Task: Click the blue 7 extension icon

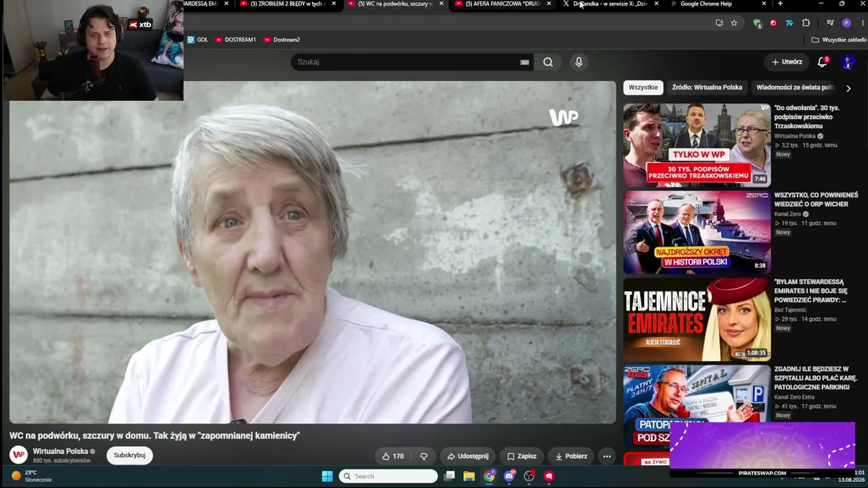Action: (789, 23)
